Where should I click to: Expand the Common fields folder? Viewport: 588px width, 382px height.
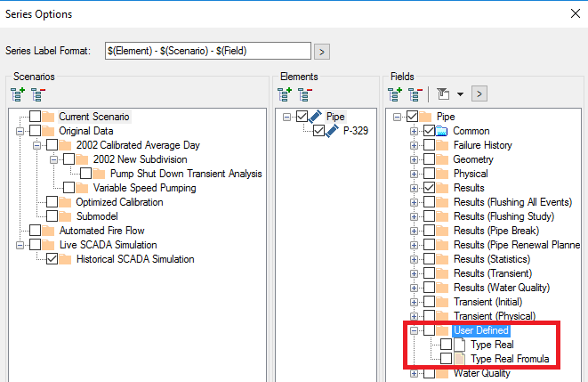coord(414,131)
